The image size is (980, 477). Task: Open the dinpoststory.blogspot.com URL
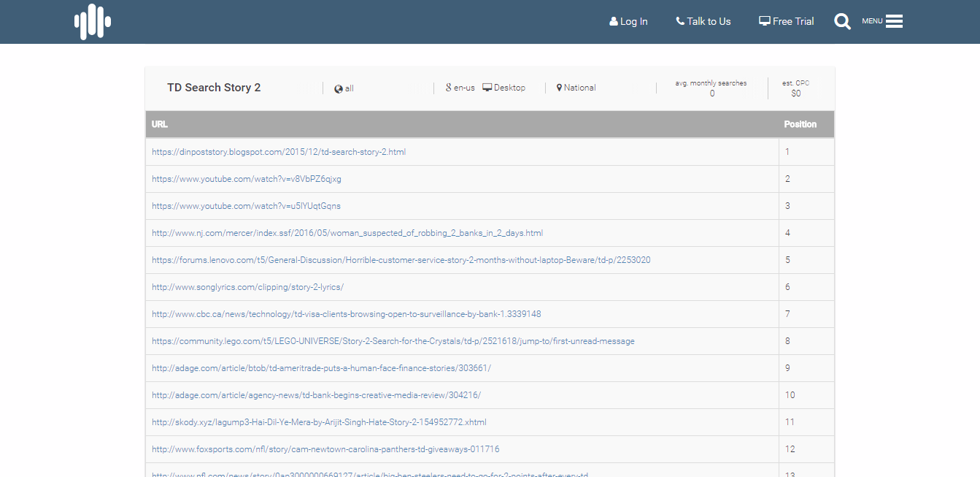pyautogui.click(x=279, y=152)
